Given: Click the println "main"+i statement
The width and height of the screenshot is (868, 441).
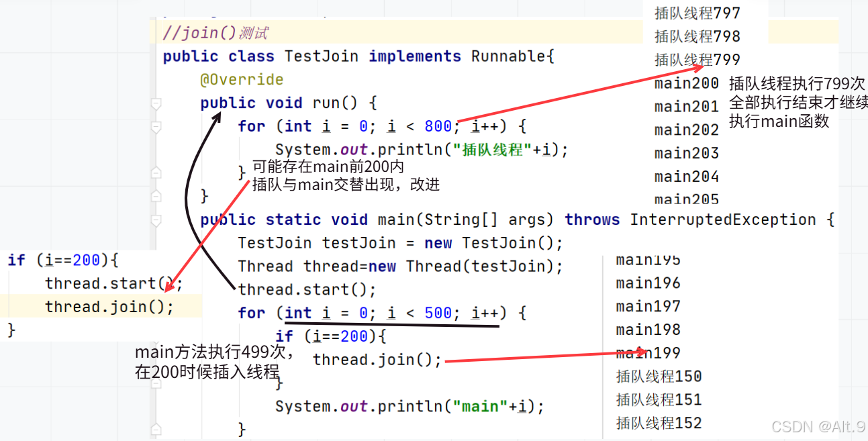Looking at the screenshot, I should click(x=409, y=407).
